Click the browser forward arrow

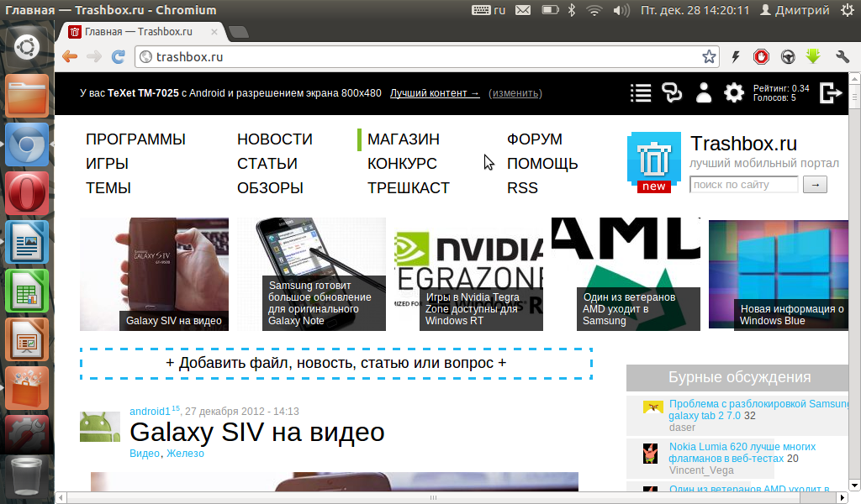coord(94,56)
